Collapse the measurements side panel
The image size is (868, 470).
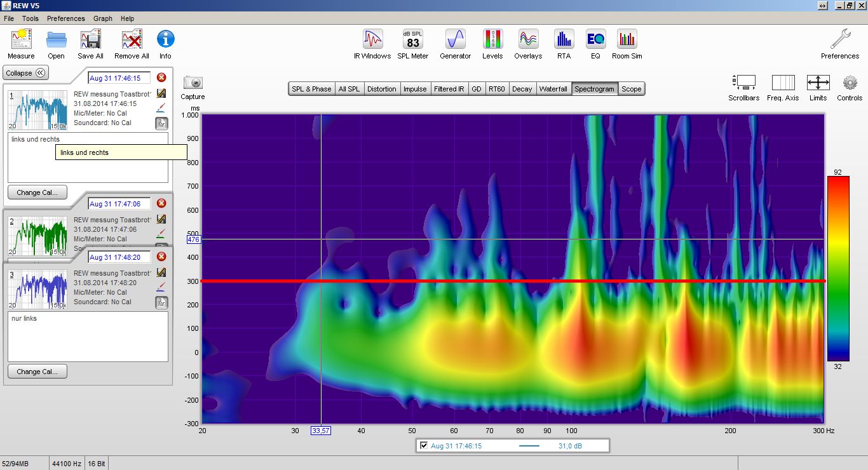click(25, 73)
